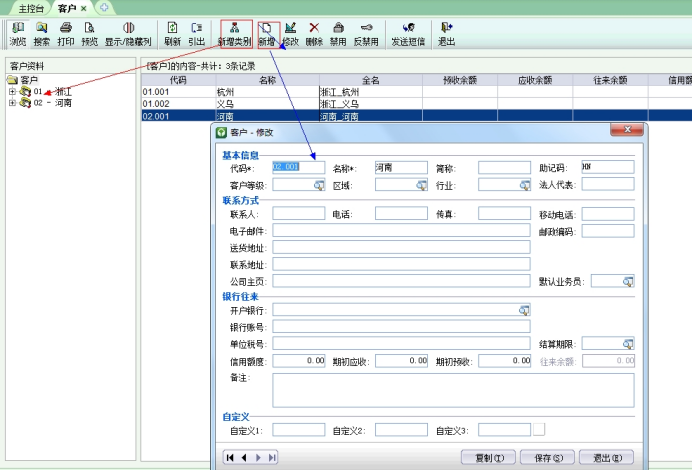This screenshot has height=470, width=692.
Task: Expand the 01 - 浙江 tree node
Action: 13,91
